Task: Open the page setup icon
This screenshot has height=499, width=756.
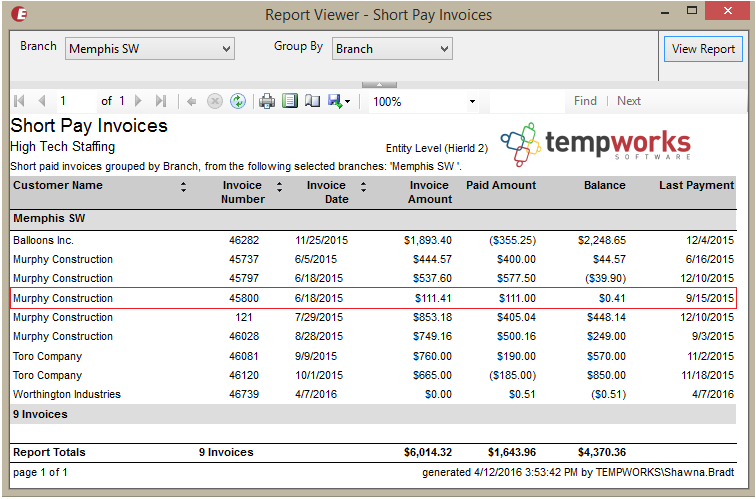Action: point(312,101)
